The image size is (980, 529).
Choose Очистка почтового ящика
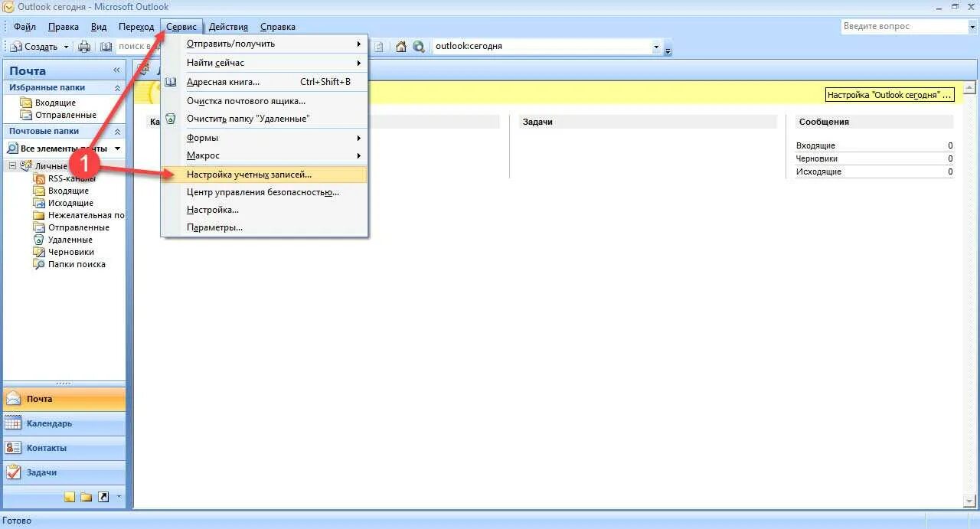[x=265, y=100]
